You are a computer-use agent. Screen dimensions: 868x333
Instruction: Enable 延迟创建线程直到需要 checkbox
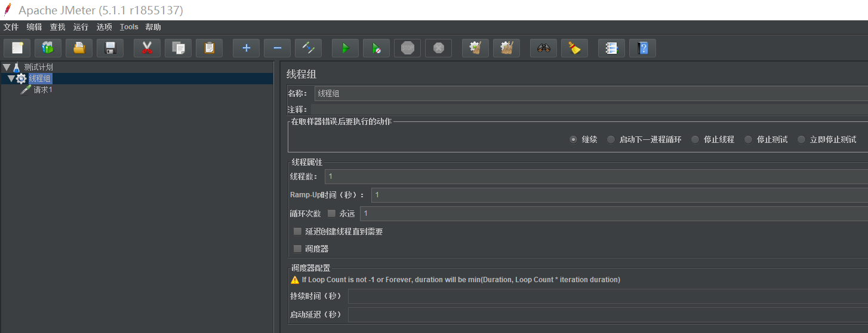point(297,231)
